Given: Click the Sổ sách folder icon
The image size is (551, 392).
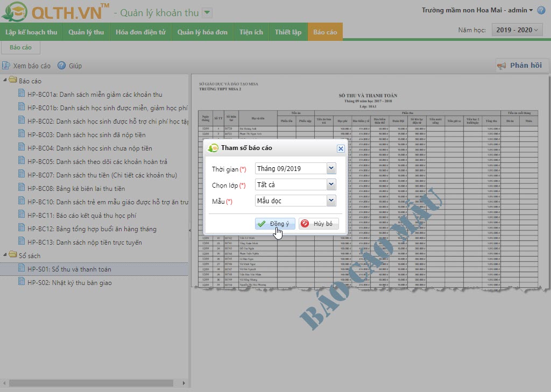Looking at the screenshot, I should click(13, 254).
